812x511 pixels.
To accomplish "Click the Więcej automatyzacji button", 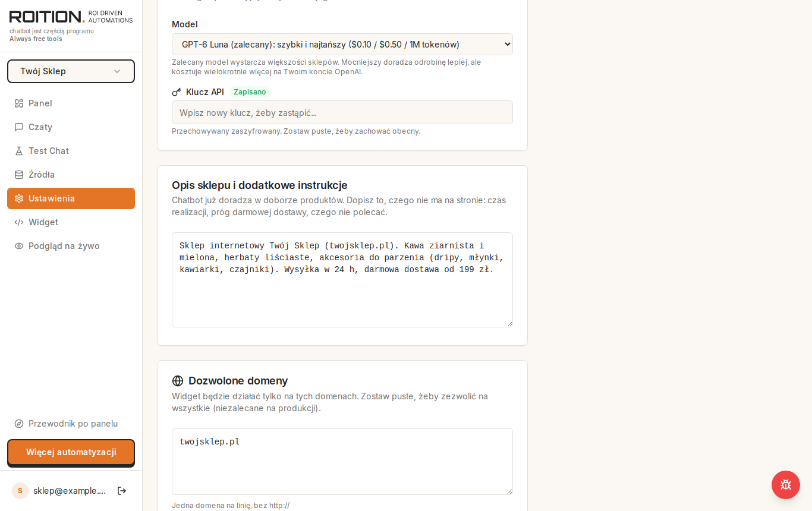I will 71,452.
